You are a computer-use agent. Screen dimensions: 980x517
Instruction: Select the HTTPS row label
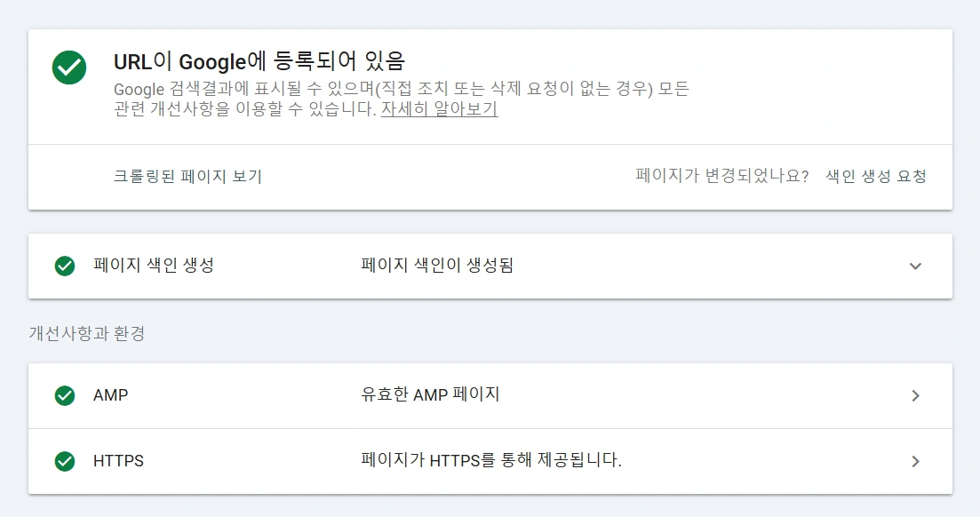coord(118,461)
